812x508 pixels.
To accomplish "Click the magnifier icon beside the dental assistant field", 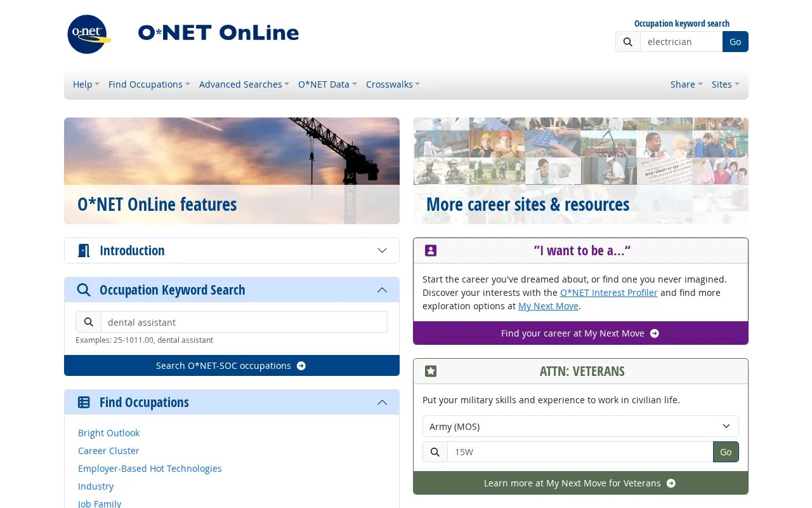I will pyautogui.click(x=89, y=322).
